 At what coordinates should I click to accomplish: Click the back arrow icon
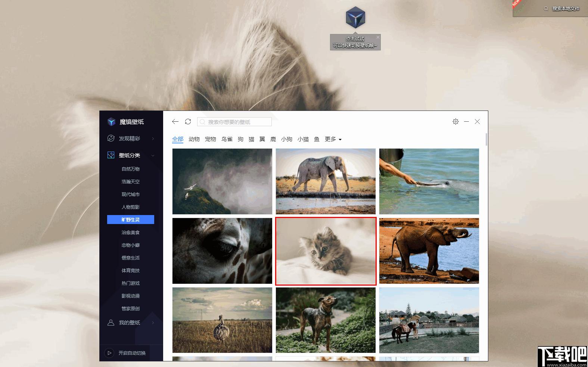tap(175, 122)
